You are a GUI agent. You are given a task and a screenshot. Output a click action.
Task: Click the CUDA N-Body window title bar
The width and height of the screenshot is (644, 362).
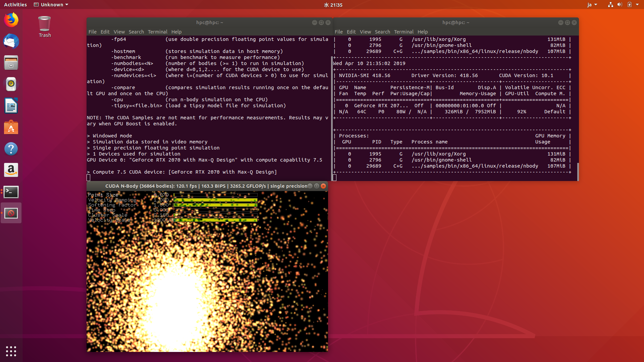tap(206, 186)
